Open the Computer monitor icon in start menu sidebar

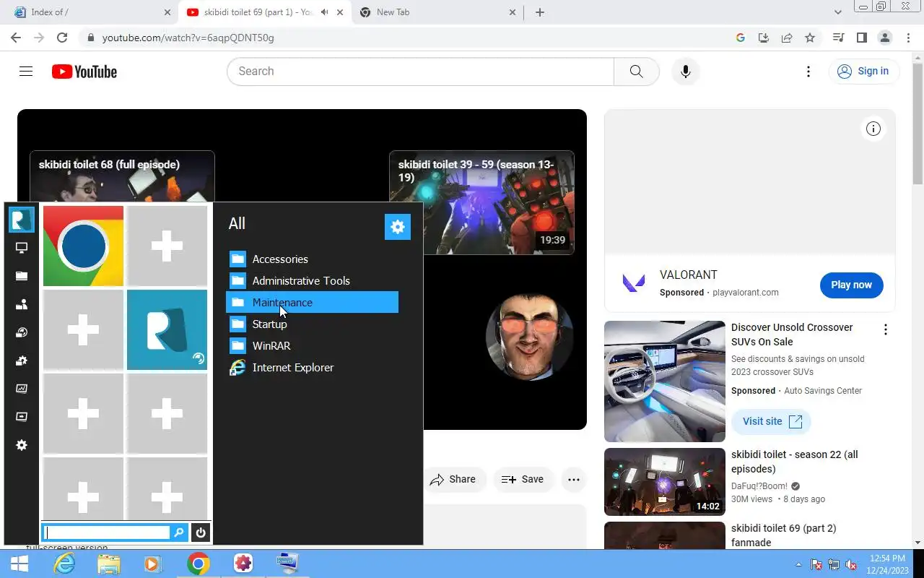22,248
